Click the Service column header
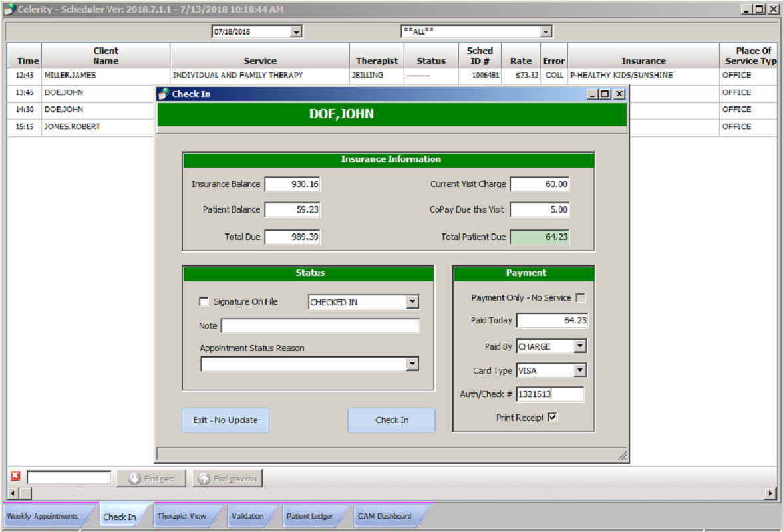The width and height of the screenshot is (783, 532). click(259, 55)
